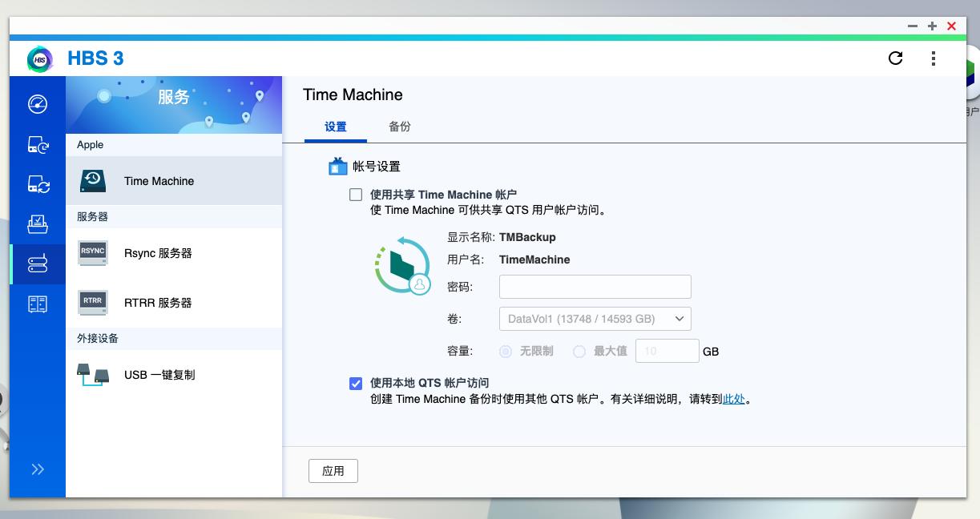Click the HBS circular app logo
Viewport: 980px width, 519px height.
click(38, 58)
